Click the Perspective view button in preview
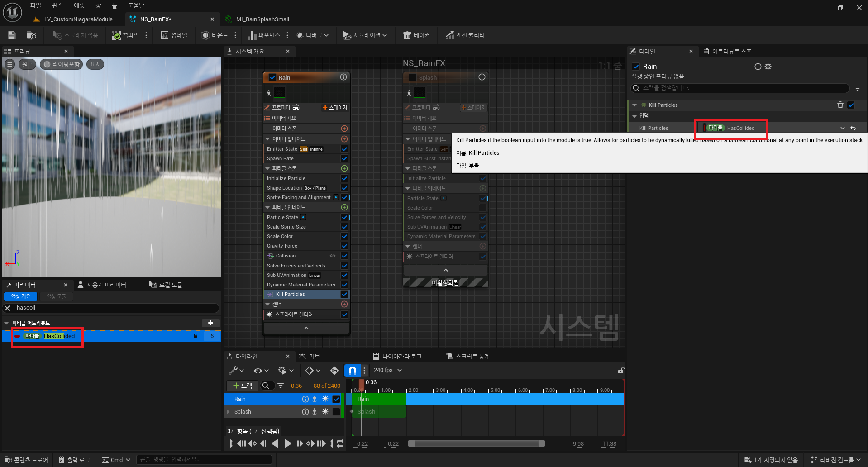Viewport: 868px width, 467px height. 28,64
